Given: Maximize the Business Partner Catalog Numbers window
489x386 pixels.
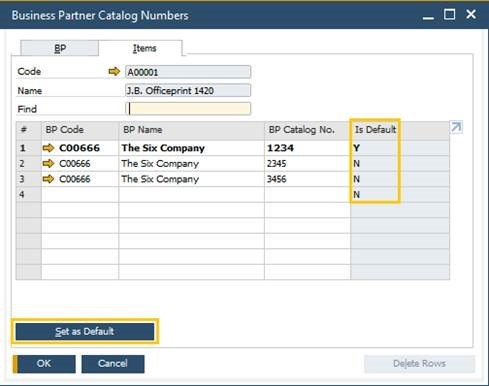Looking at the screenshot, I should (x=449, y=14).
